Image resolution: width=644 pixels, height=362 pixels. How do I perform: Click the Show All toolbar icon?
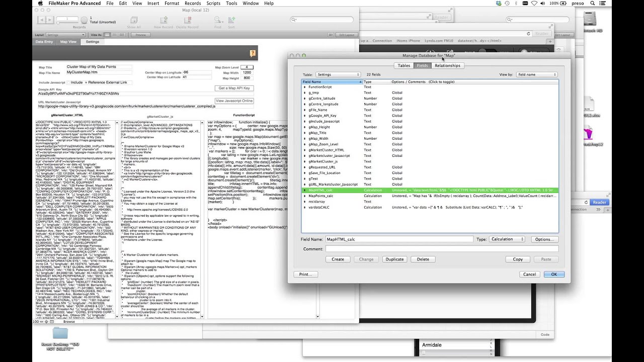coord(134,20)
